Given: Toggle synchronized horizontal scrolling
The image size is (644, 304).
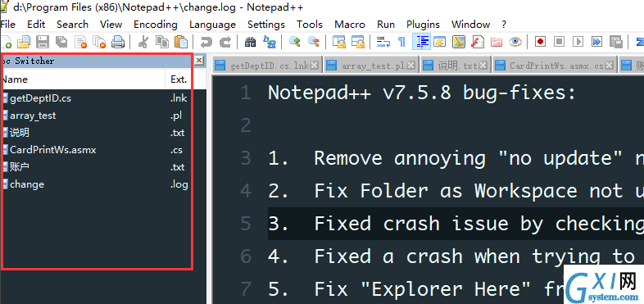Looking at the screenshot, I should point(357,42).
